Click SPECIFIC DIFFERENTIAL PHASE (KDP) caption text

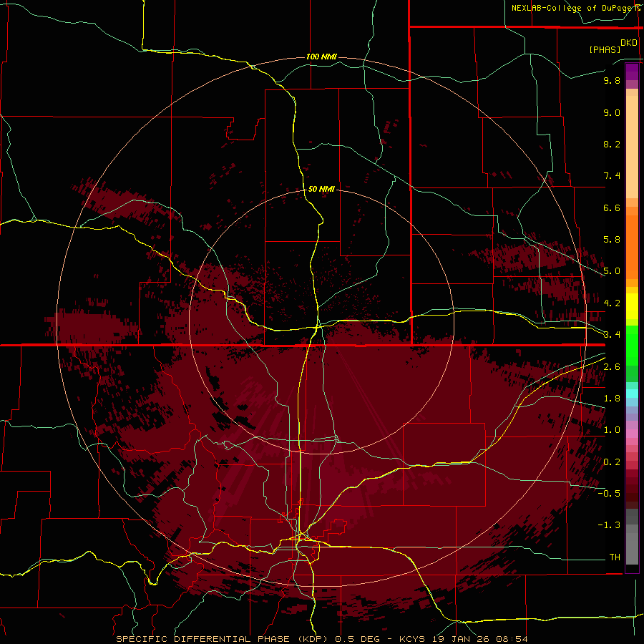click(223, 639)
